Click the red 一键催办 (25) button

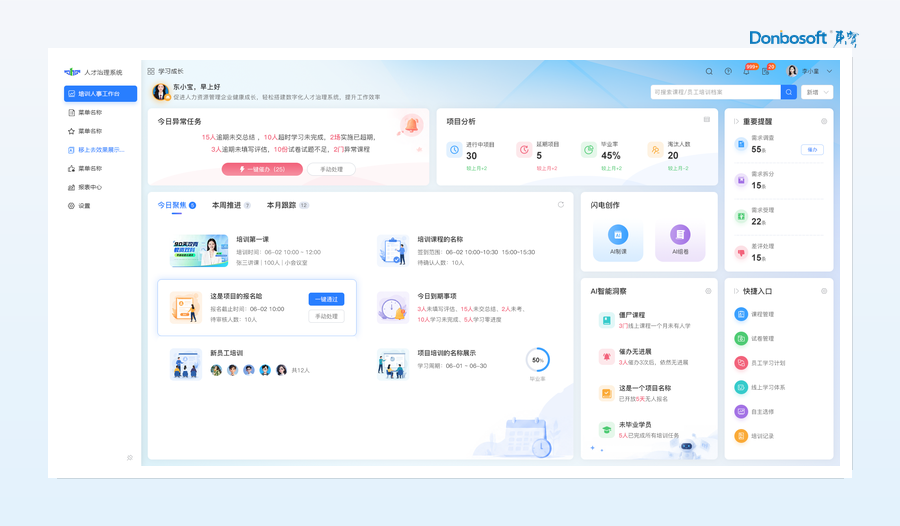pyautogui.click(x=262, y=169)
